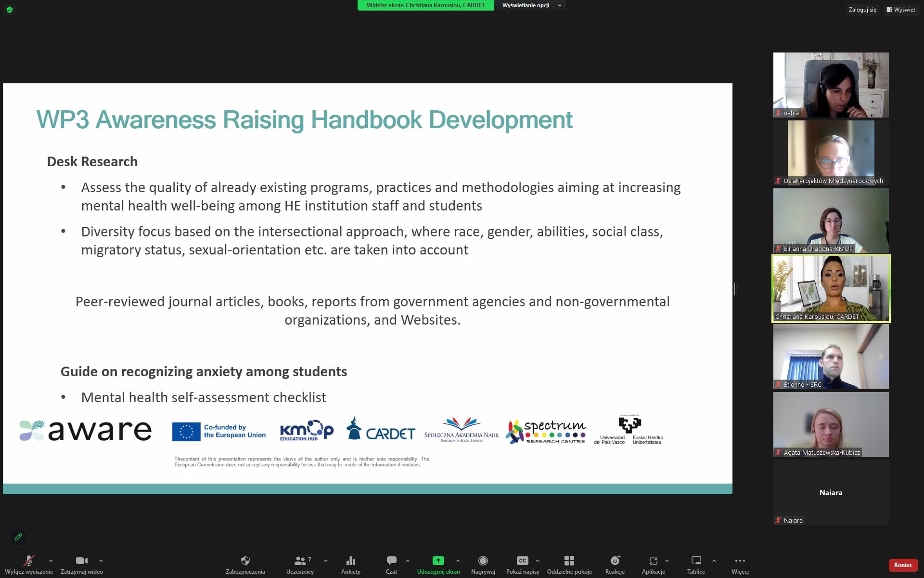Select Christiana Karousiou, CARDET video thumbnail
Image resolution: width=924 pixels, height=578 pixels.
[831, 289]
